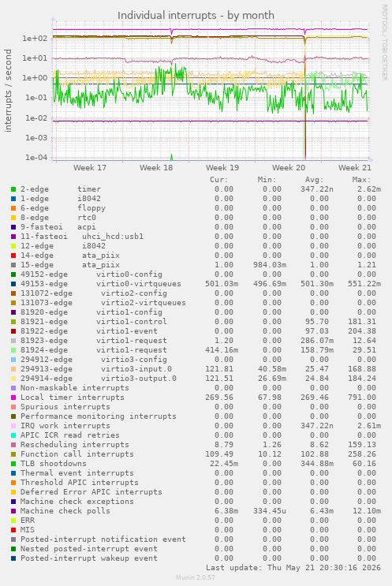This screenshot has height=586, width=392.
Task: Click the Max column header
Action: [x=361, y=180]
